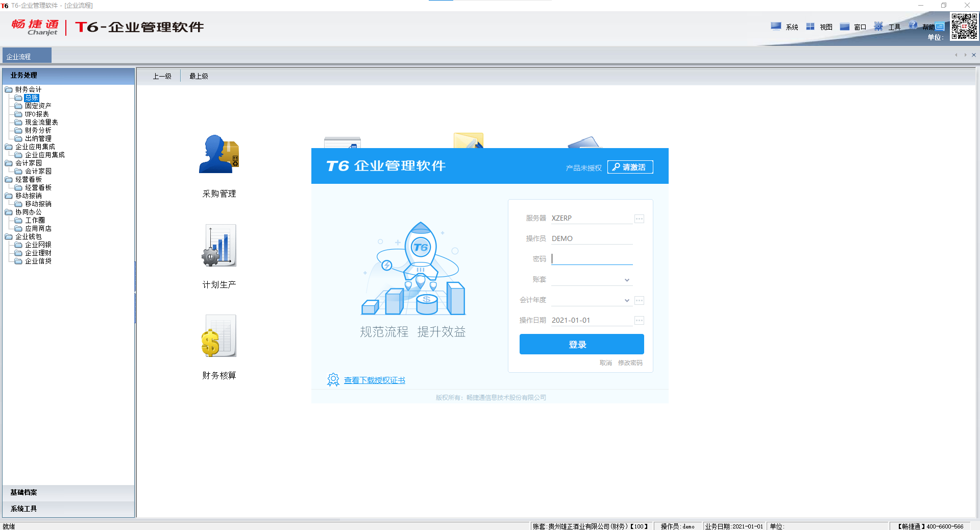Click the gear icon beside certificate link
Image resolution: width=980 pixels, height=530 pixels.
click(x=333, y=379)
